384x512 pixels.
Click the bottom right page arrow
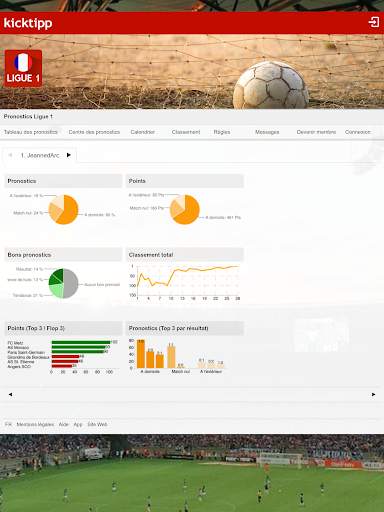(373, 394)
